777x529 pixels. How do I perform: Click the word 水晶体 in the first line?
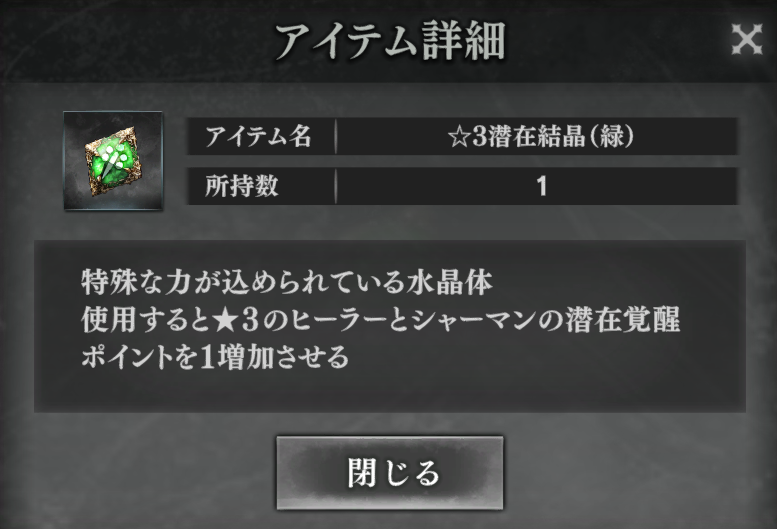(x=450, y=283)
